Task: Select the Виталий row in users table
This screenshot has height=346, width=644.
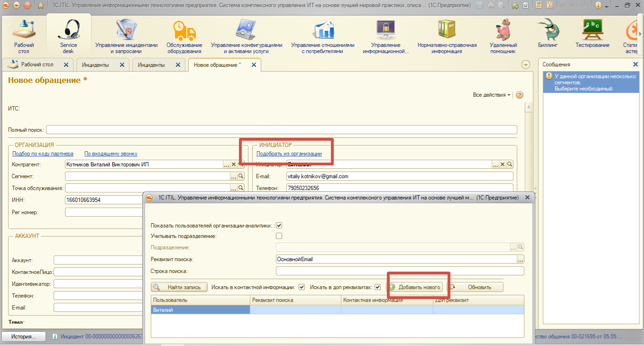Action: pyautogui.click(x=337, y=310)
